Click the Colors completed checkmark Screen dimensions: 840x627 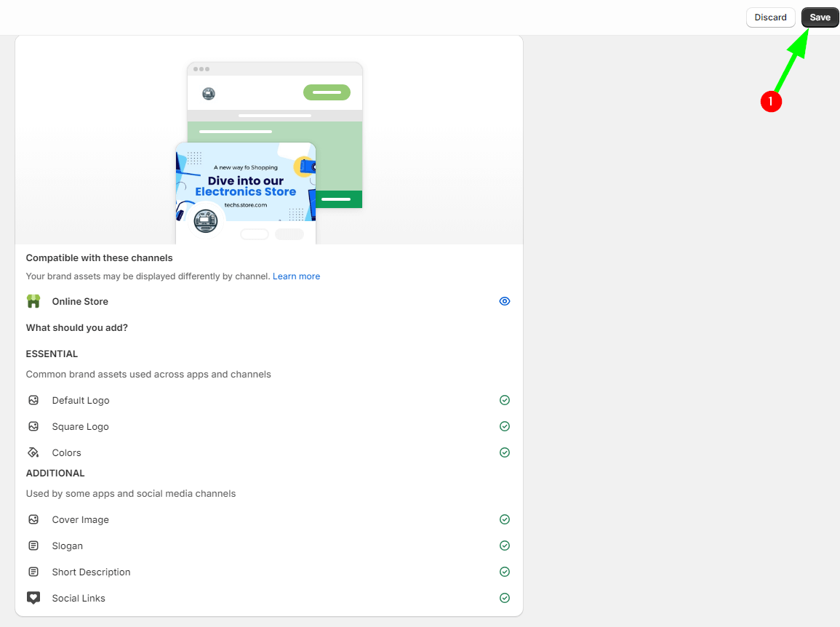pos(505,452)
